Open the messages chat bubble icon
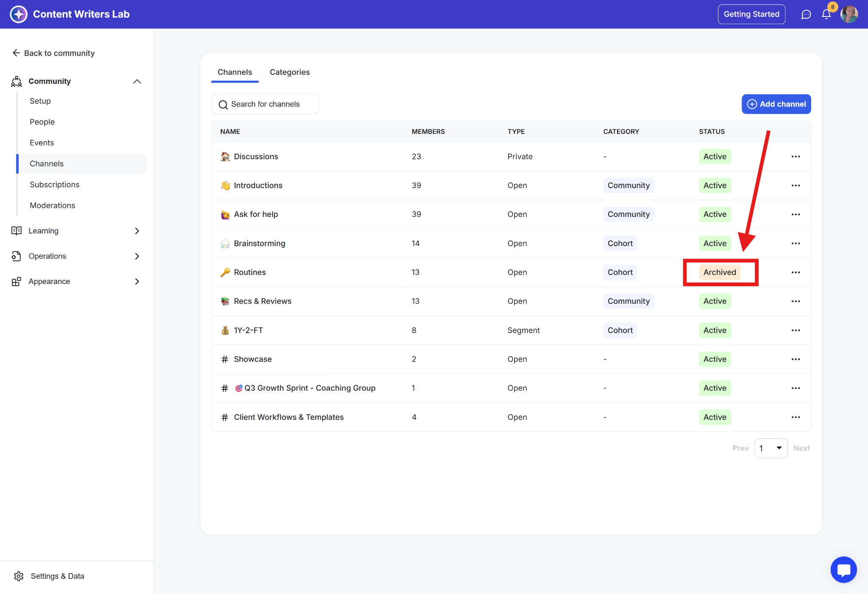 (x=806, y=14)
